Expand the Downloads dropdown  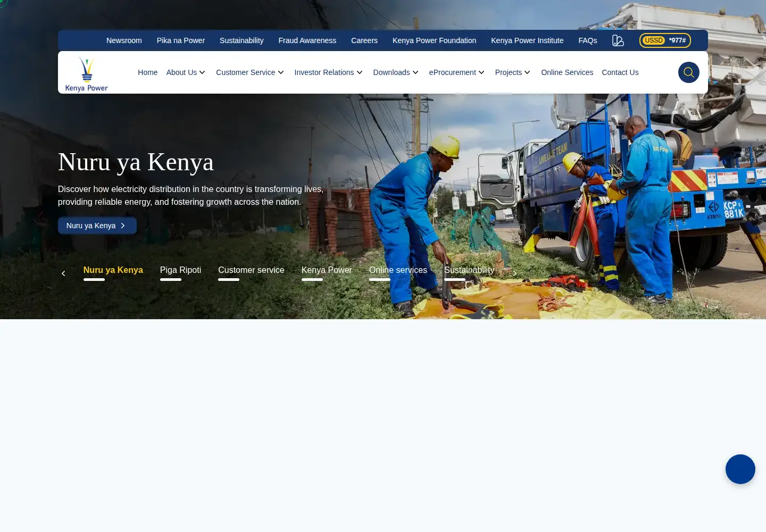click(x=396, y=72)
